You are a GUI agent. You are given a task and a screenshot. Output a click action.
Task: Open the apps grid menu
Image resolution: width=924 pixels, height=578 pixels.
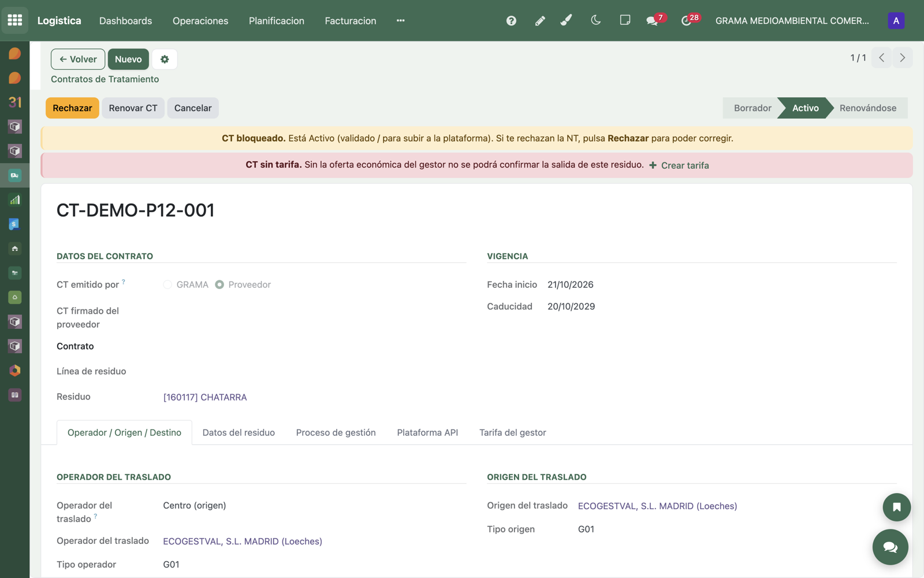[14, 20]
